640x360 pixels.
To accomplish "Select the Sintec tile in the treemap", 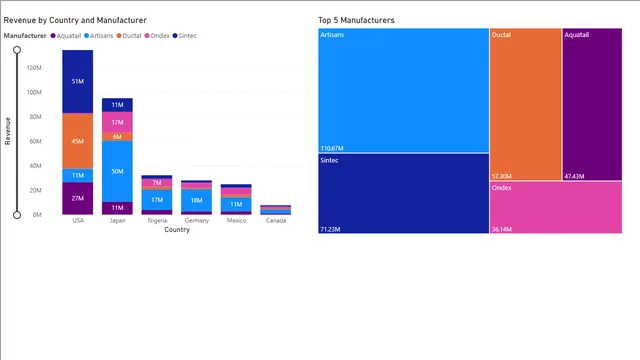I will (403, 193).
